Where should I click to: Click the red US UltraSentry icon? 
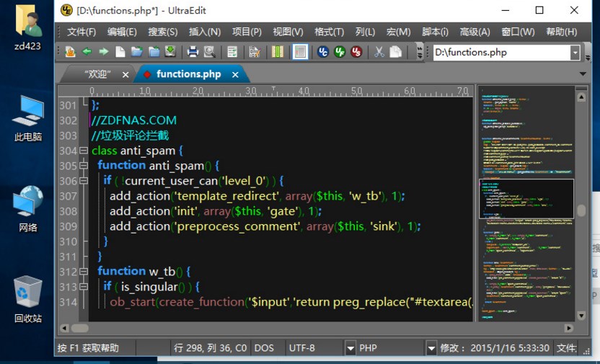coord(356,52)
